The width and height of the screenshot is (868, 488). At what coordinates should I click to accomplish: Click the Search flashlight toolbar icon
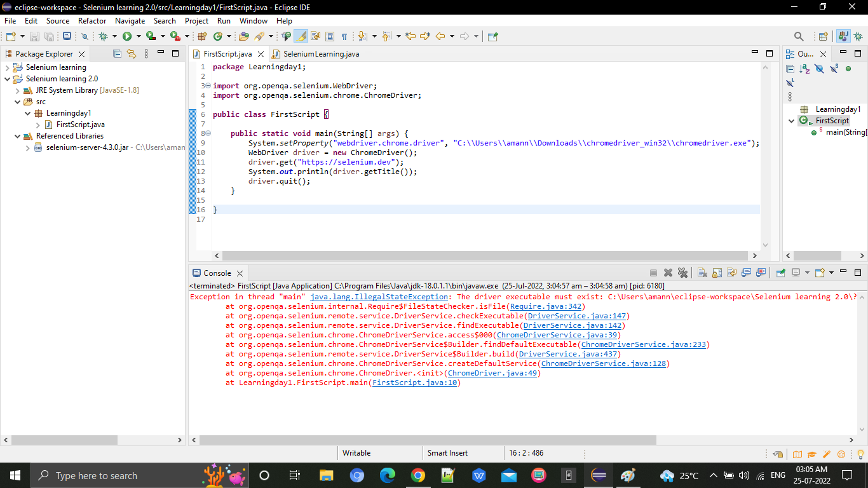pos(259,36)
